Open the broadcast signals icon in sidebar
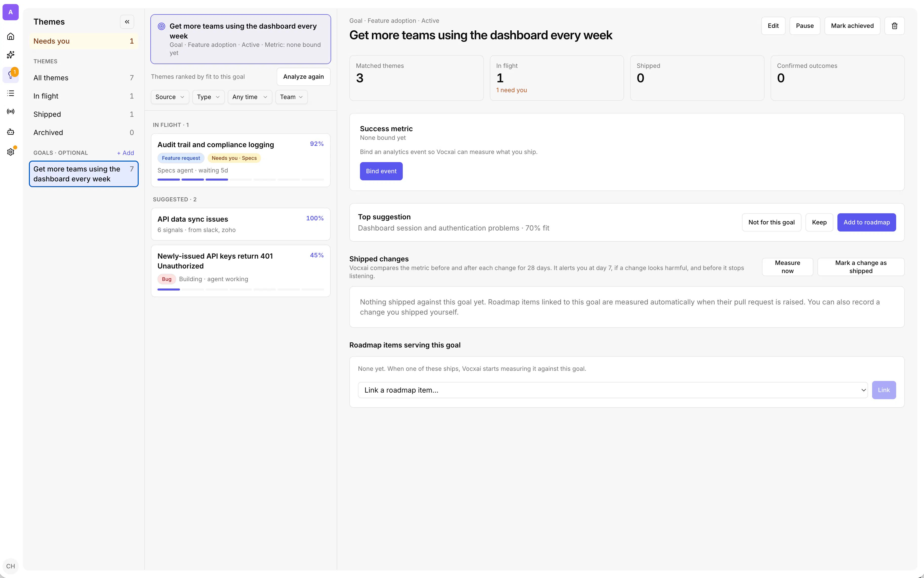This screenshot has width=924, height=578. tap(11, 112)
